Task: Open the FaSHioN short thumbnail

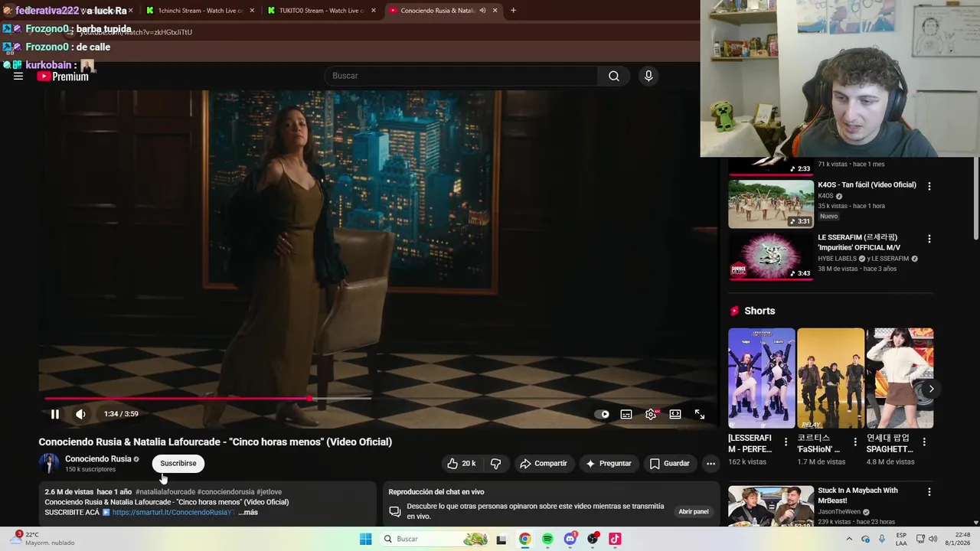Action: 831,378
